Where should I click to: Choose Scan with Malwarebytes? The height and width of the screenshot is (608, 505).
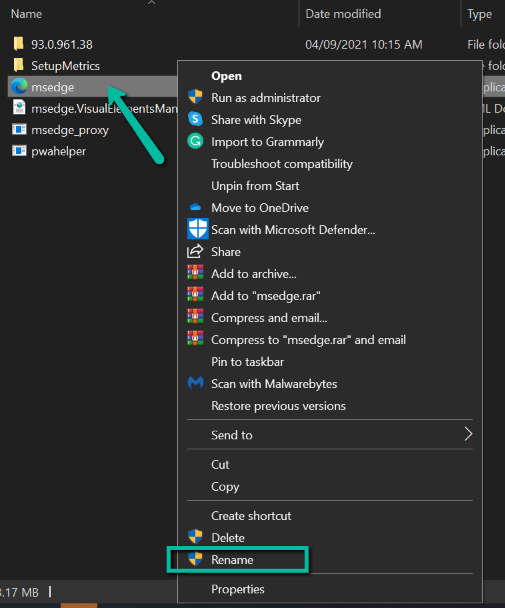click(x=274, y=384)
